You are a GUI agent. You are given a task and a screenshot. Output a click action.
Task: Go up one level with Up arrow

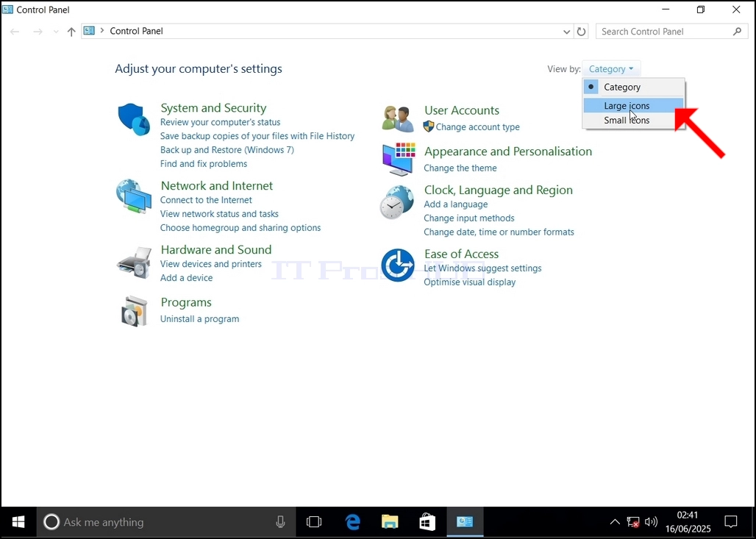(71, 32)
